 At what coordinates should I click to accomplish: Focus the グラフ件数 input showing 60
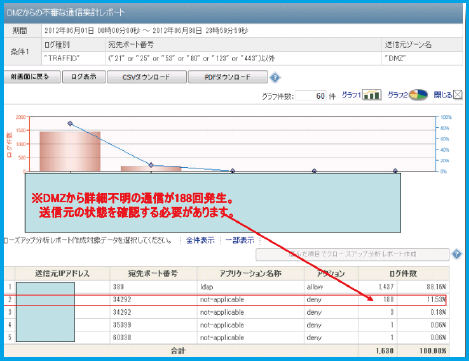pos(311,96)
